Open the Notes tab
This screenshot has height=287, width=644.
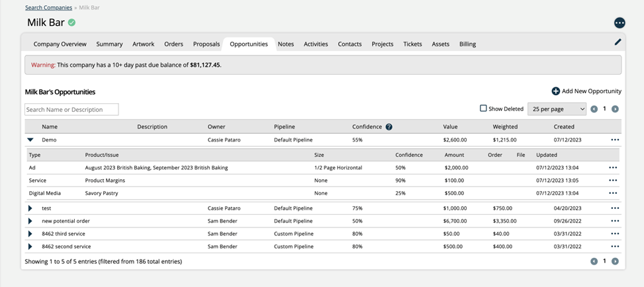(286, 44)
